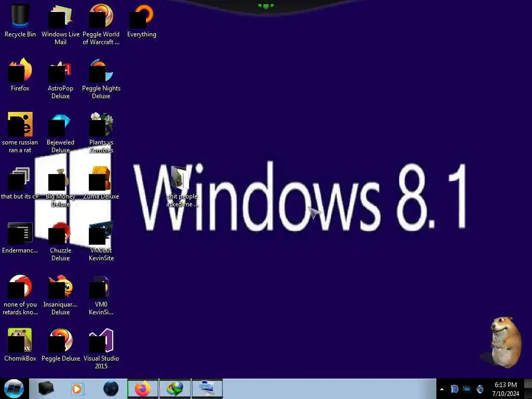Switch to the keyboard icon taskbar window
The image size is (532, 399).
[x=207, y=389]
